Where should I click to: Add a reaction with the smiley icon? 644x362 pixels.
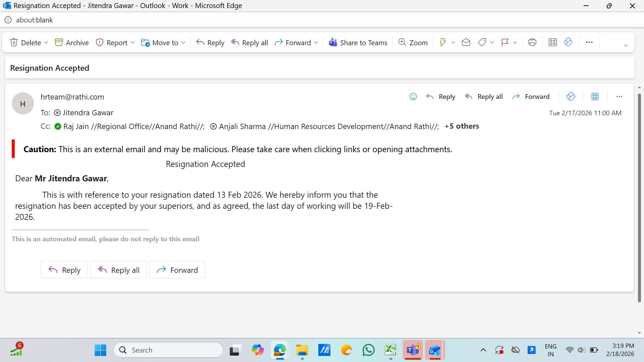(x=413, y=97)
